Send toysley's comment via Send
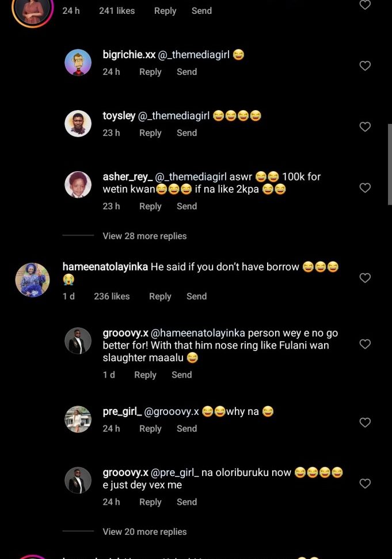The image size is (392, 559). [187, 133]
